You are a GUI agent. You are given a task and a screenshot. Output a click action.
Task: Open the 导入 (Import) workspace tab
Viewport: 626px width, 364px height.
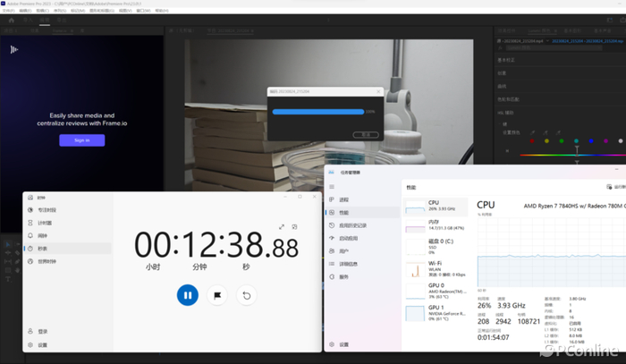click(28, 20)
